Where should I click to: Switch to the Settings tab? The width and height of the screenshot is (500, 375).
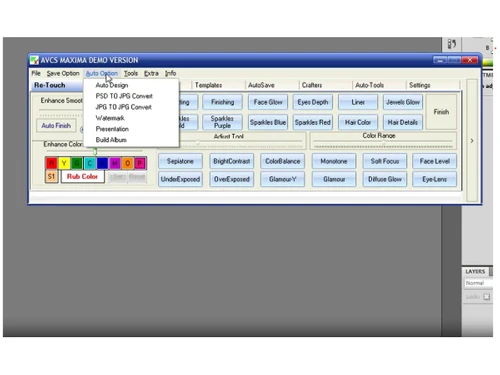(420, 85)
